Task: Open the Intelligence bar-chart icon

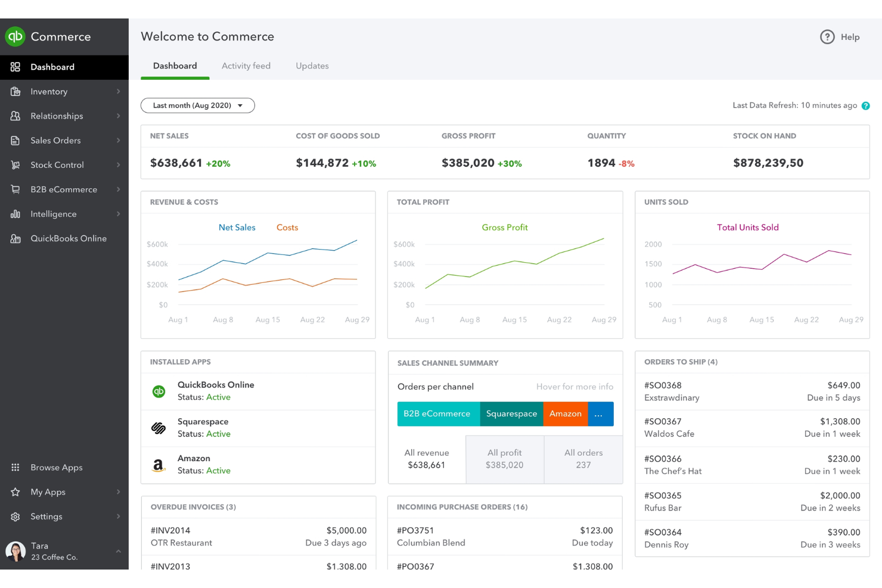Action: pyautogui.click(x=15, y=213)
